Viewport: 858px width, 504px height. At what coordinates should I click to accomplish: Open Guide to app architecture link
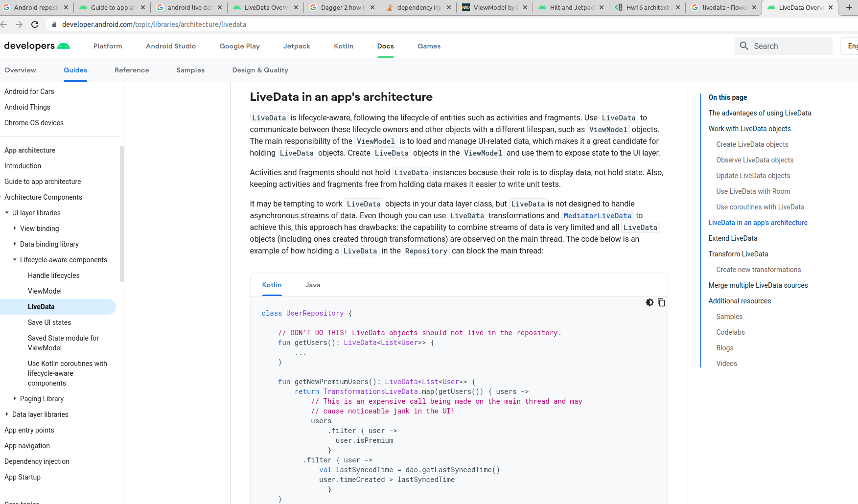[x=43, y=182]
